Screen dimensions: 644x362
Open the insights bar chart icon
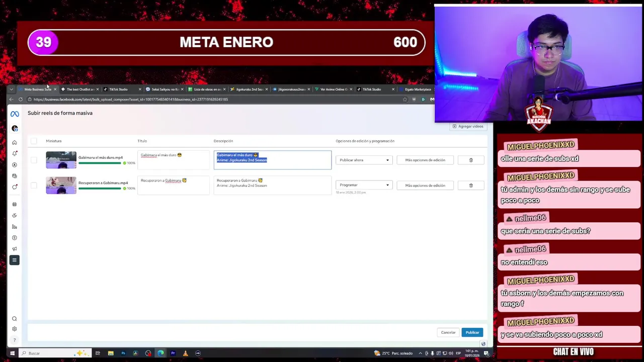[15, 226]
